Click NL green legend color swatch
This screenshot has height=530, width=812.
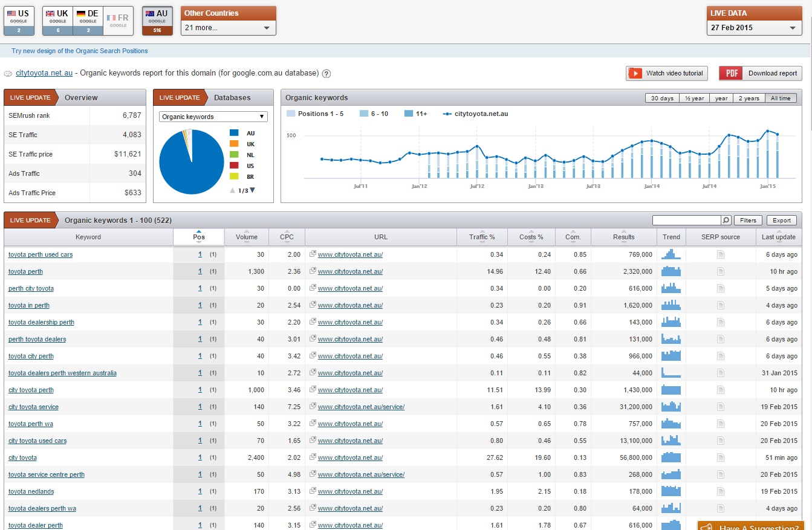coord(234,155)
